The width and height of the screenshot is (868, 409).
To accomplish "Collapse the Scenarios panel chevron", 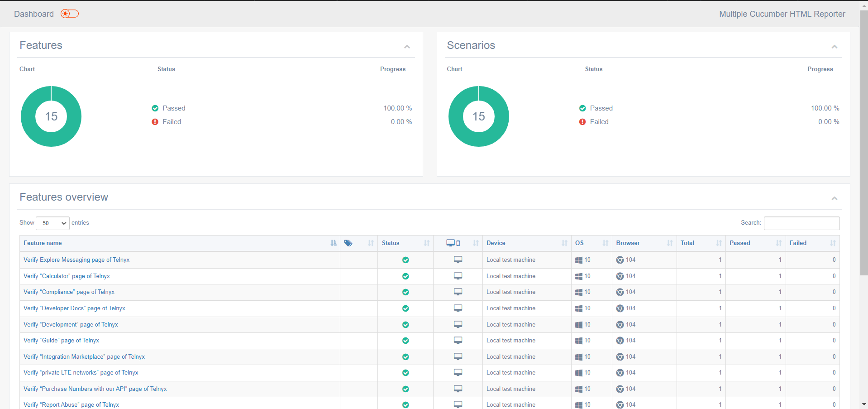I will pos(834,47).
